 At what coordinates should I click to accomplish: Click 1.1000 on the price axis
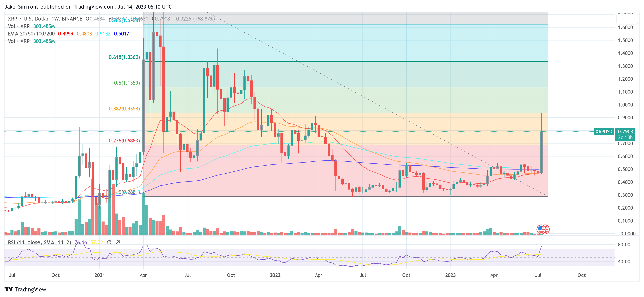625,92
